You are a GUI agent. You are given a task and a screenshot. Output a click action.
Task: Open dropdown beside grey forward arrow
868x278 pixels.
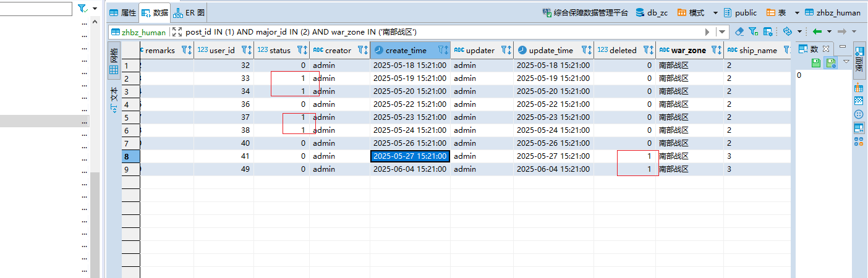(854, 32)
